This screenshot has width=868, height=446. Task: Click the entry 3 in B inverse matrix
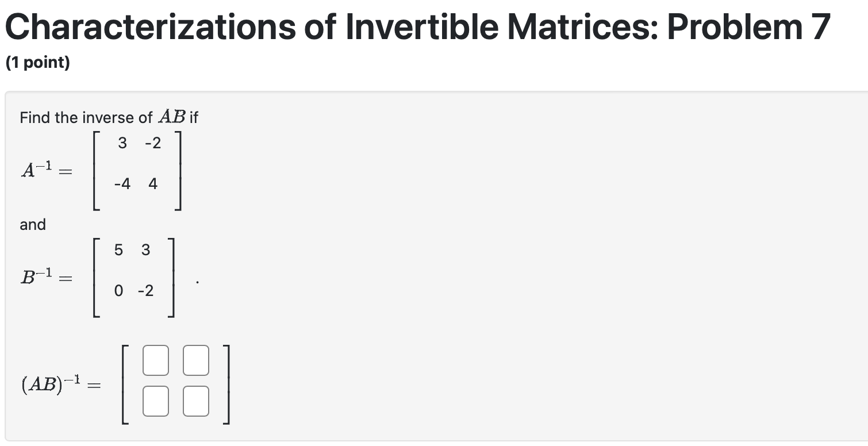[x=145, y=250]
